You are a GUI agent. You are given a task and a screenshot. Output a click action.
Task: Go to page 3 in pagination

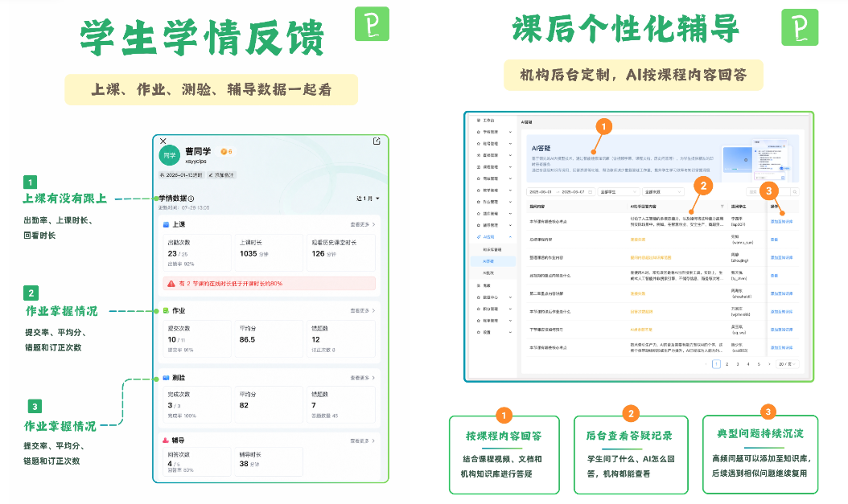(738, 364)
